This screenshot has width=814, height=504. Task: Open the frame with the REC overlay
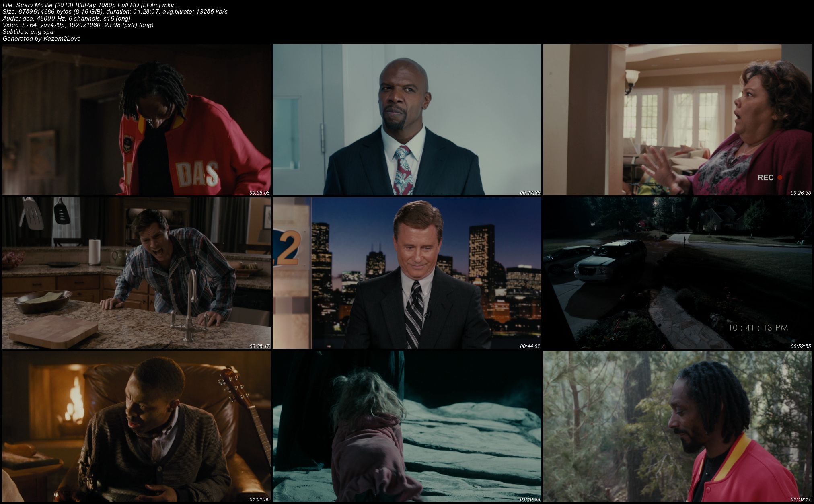coord(678,120)
